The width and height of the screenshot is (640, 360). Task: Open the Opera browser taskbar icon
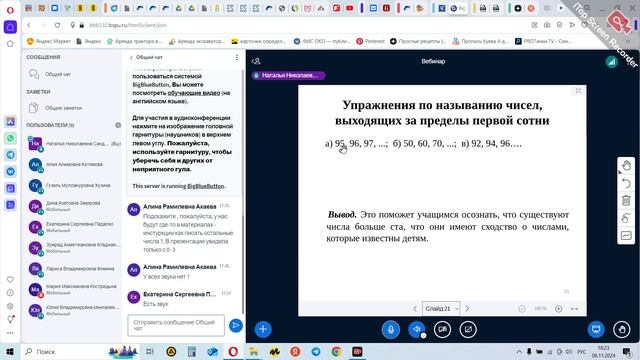pyautogui.click(x=233, y=351)
